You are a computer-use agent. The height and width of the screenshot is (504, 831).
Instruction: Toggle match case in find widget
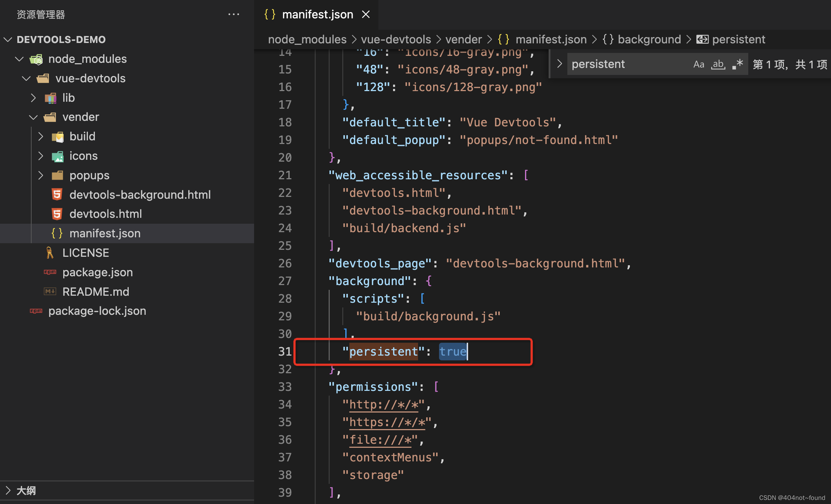click(x=699, y=64)
